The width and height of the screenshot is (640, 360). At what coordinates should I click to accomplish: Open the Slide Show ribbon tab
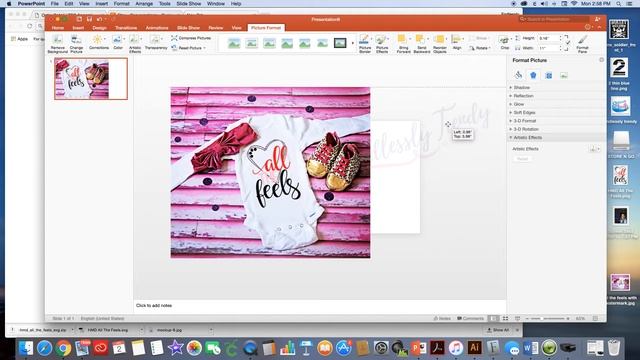[x=188, y=28]
